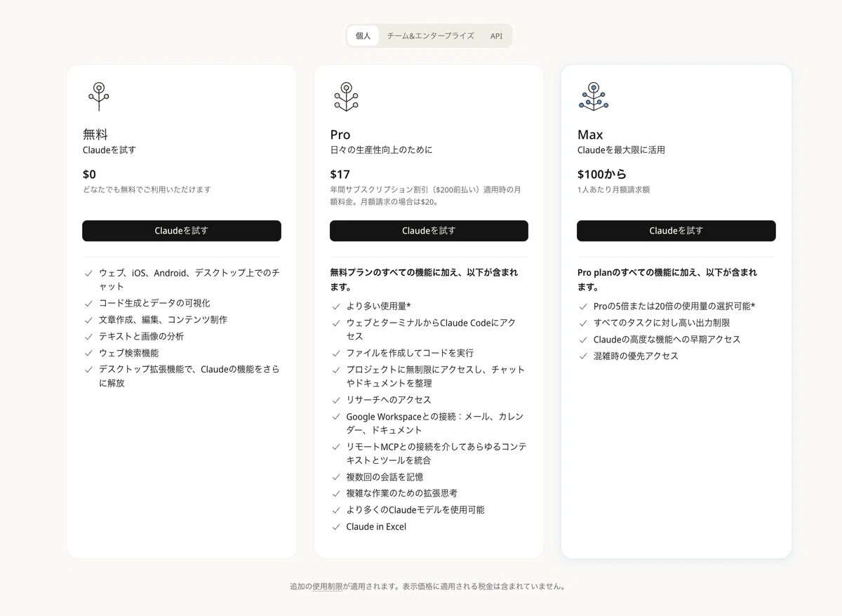Click checkmark beside リモートMCPとの接続
The height and width of the screenshot is (616, 842).
tap(336, 447)
